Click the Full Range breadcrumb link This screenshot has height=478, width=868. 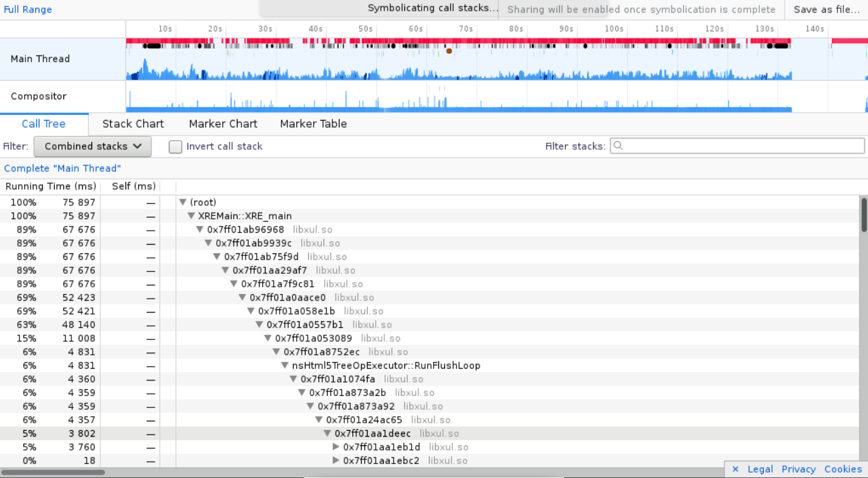pos(28,9)
